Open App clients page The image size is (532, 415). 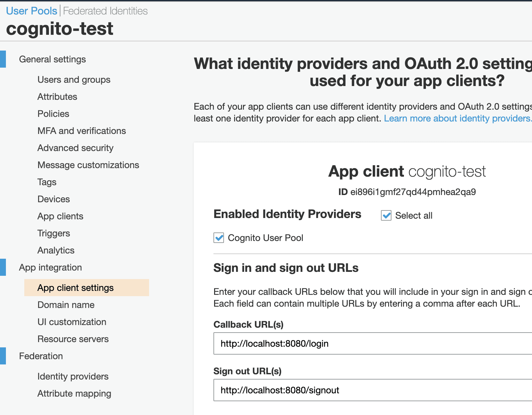click(x=60, y=216)
